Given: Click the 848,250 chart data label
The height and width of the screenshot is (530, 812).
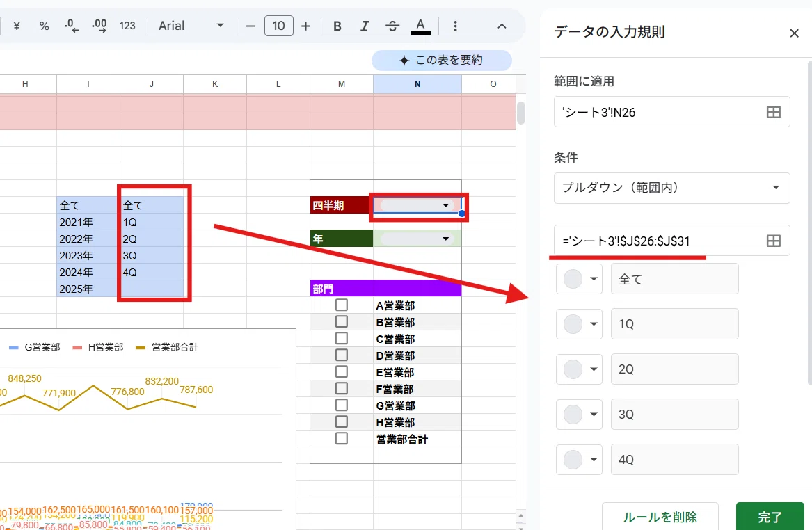Looking at the screenshot, I should pyautogui.click(x=24, y=379).
